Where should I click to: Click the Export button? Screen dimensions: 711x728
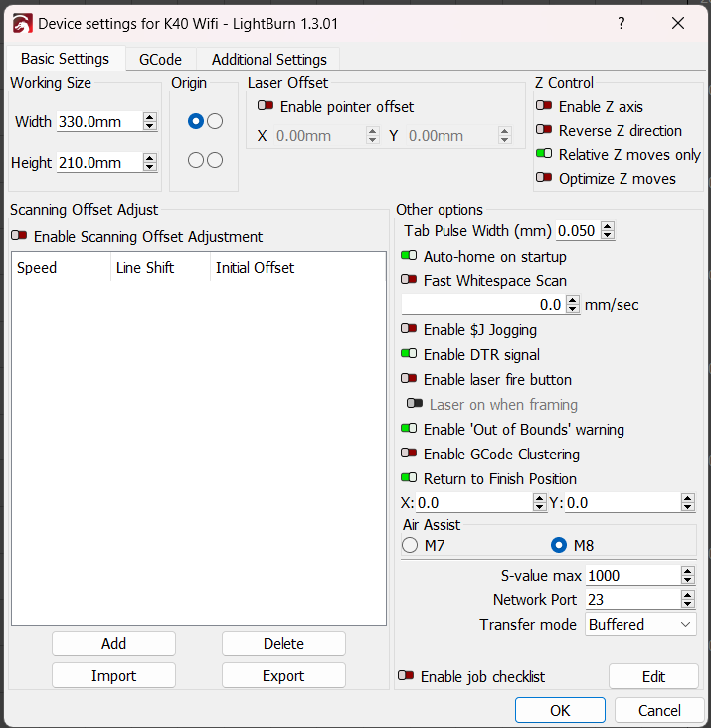[x=283, y=676]
